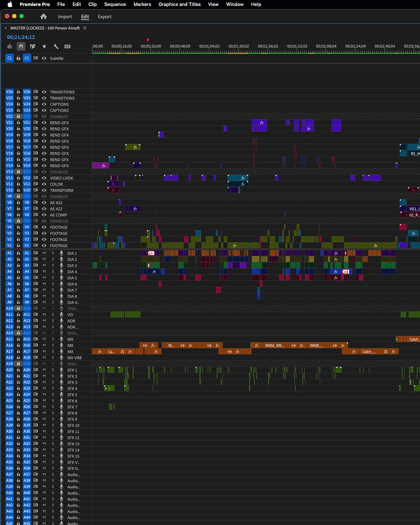The image size is (420, 525).
Task: Open Timeline Display Settings wrench
Action: [x=56, y=46]
